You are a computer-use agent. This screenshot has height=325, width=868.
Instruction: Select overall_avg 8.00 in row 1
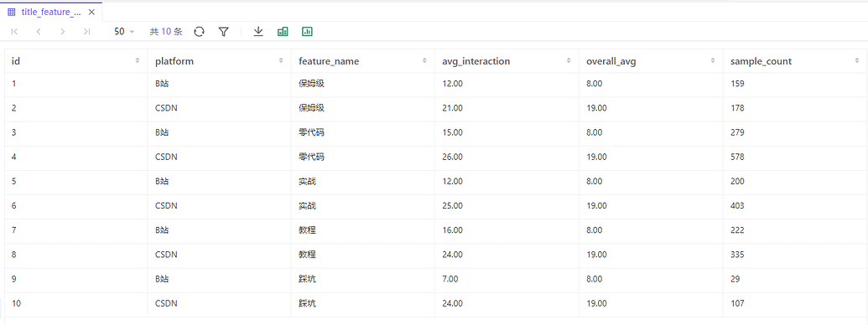point(651,84)
